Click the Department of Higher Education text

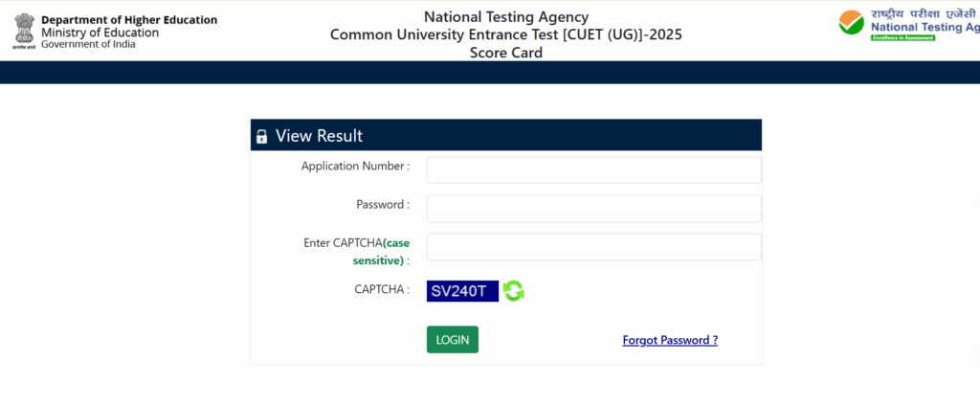pos(129,20)
